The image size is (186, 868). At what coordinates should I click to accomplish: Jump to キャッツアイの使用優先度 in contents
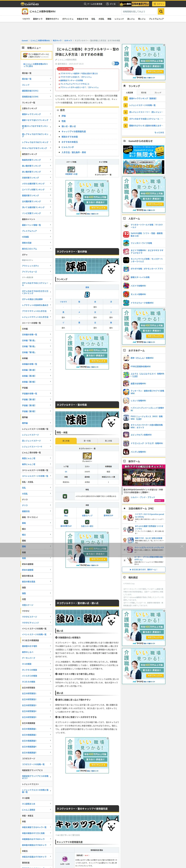click(x=74, y=131)
